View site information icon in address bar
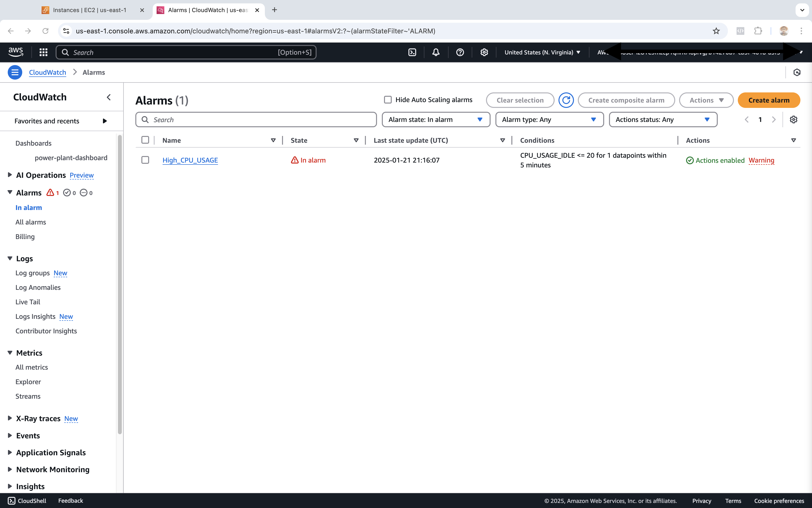 tap(66, 31)
